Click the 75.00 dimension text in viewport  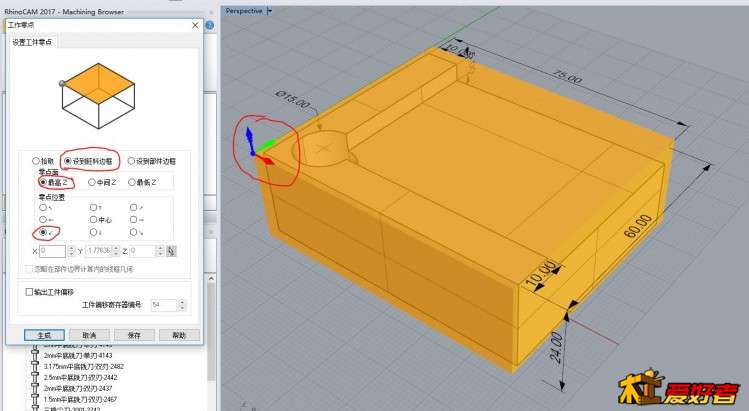[x=567, y=76]
